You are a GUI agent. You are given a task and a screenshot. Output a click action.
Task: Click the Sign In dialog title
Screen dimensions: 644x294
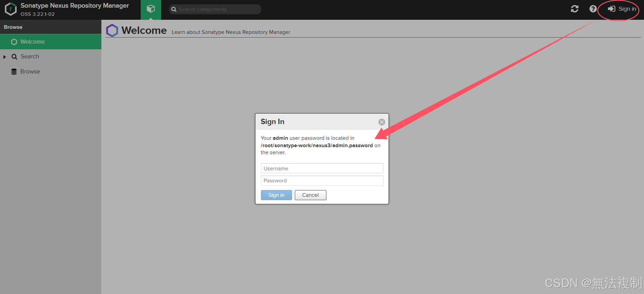(272, 122)
